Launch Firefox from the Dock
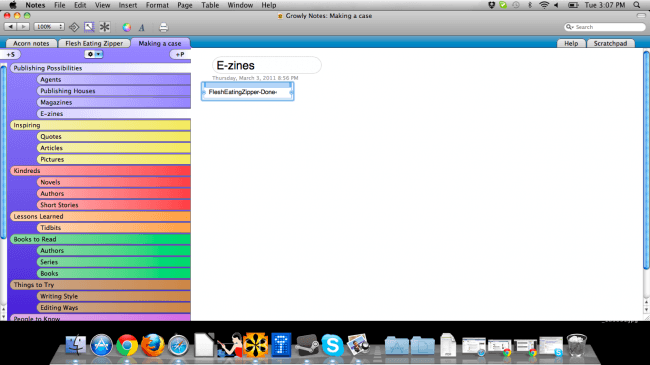Screen dimensions: 650x365 point(153,345)
